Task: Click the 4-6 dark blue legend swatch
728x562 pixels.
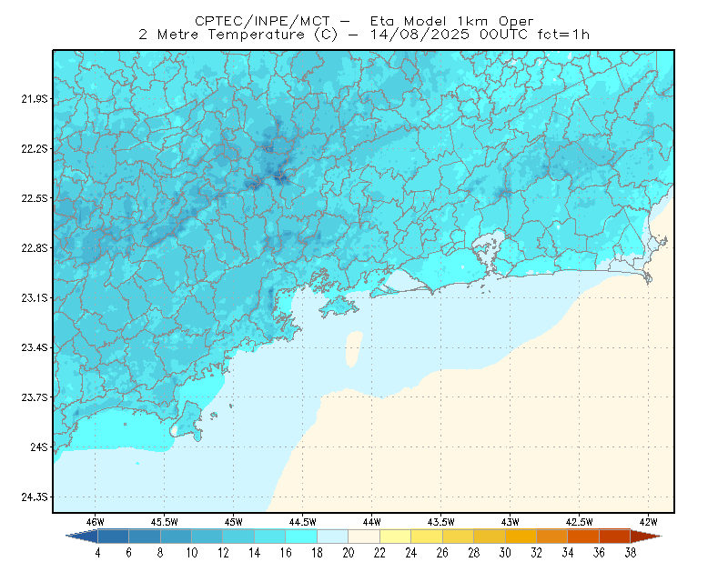Action: tap(113, 537)
